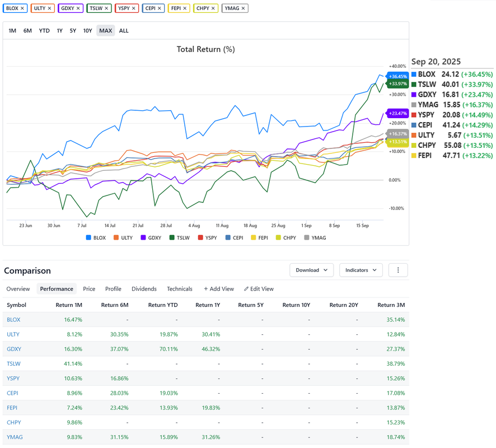
Task: Sort by the Return 6M column header
Action: 115,305
